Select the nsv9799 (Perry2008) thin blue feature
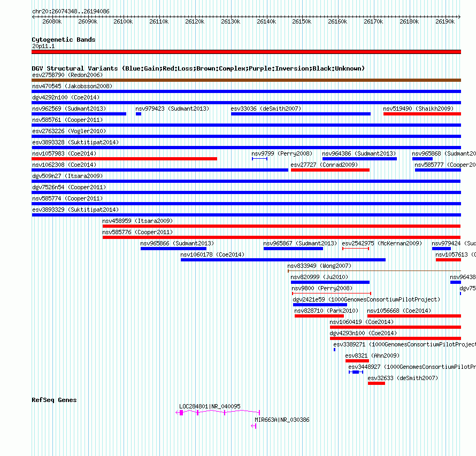Screen dimensions: 476x456 259,159
